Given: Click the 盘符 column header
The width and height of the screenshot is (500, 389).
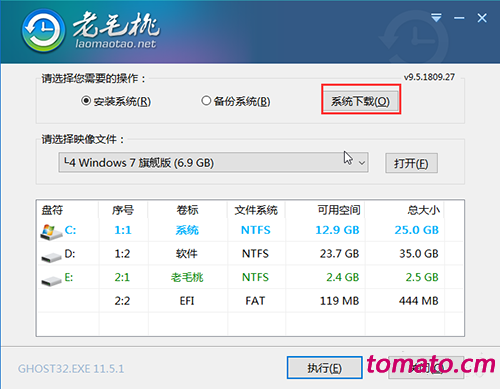Looking at the screenshot, I should pos(52,210).
